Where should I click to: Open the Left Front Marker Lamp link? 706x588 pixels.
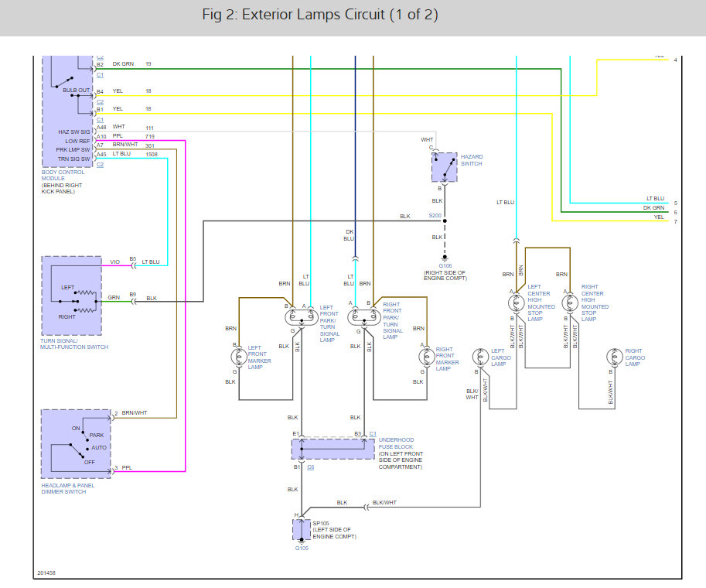coord(259,357)
